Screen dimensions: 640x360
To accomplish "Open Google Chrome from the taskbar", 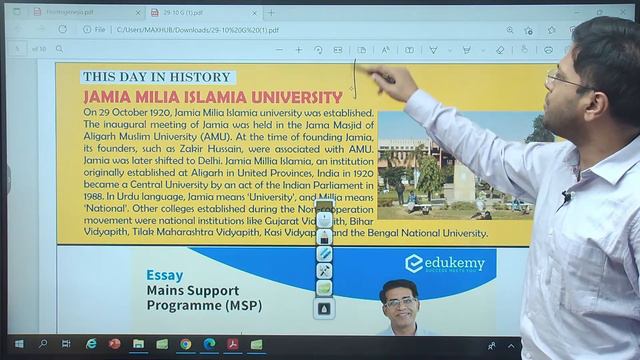I will 186,344.
